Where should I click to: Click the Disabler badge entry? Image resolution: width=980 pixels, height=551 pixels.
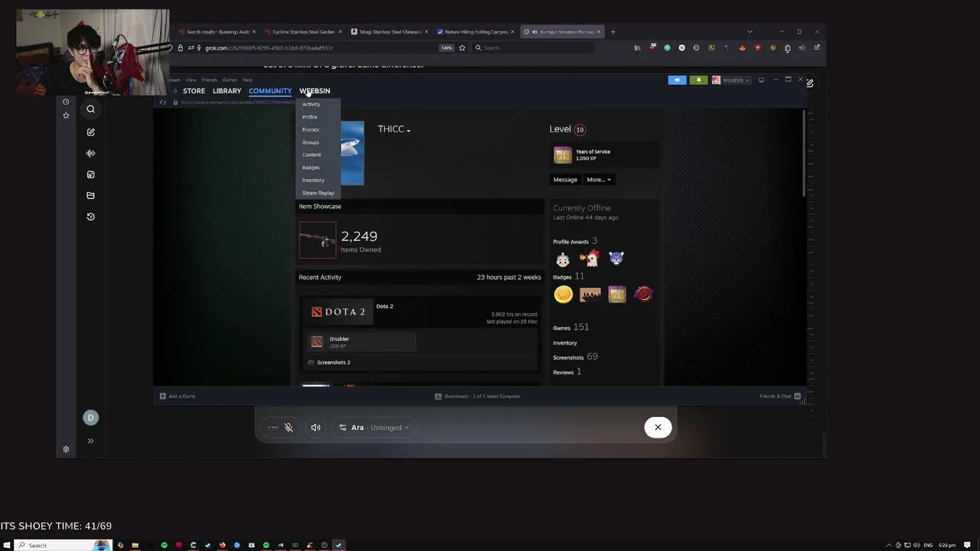[360, 341]
